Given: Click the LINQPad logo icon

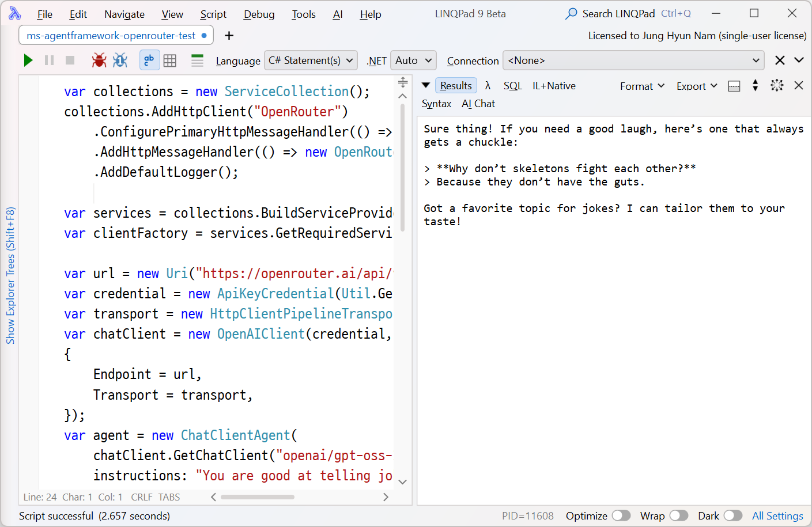Looking at the screenshot, I should (15, 13).
